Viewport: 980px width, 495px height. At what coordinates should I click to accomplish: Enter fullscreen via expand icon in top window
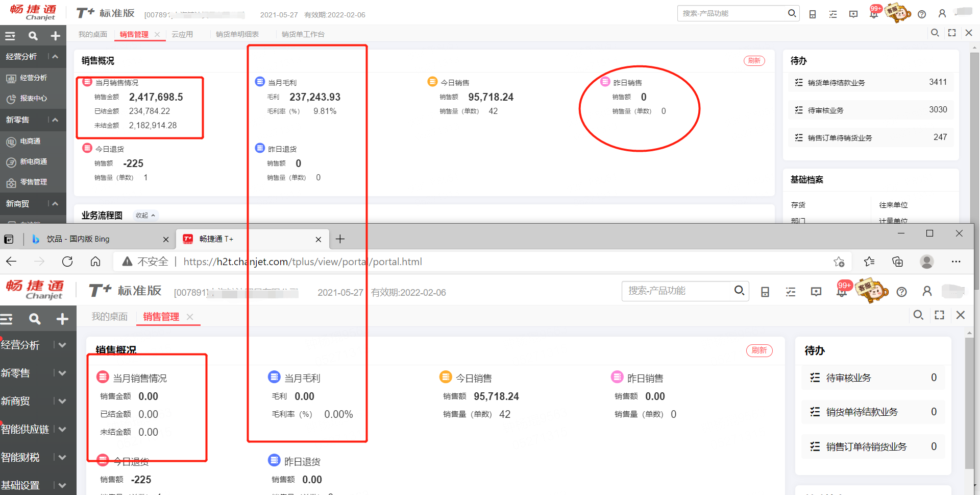[952, 33]
